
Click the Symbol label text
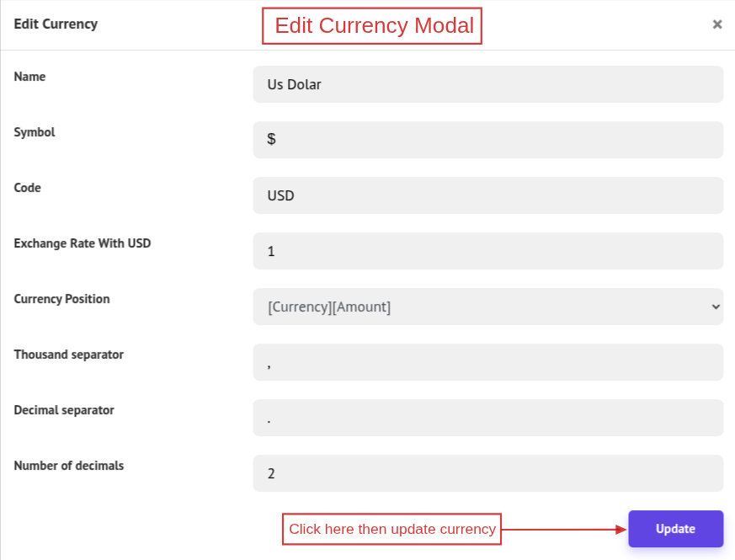point(35,132)
